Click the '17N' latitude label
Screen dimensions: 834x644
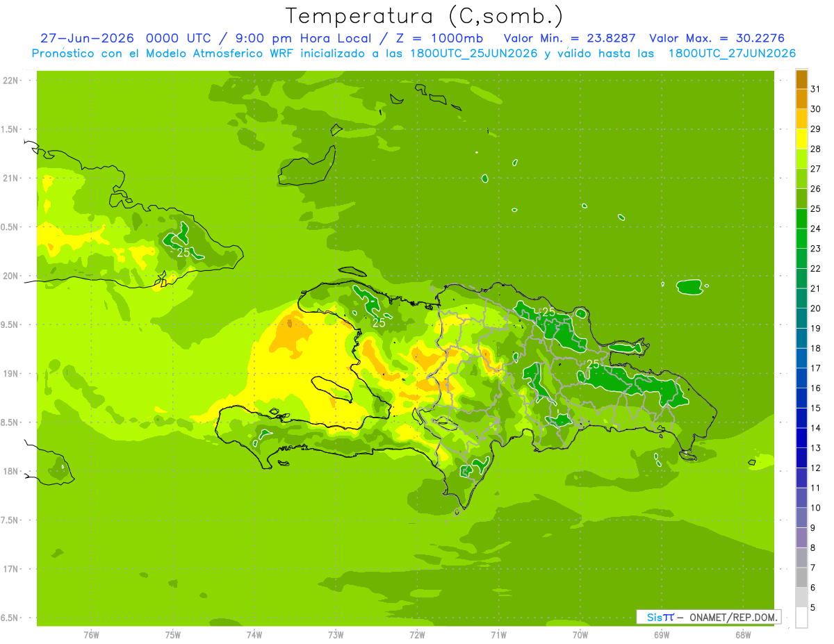[10, 569]
